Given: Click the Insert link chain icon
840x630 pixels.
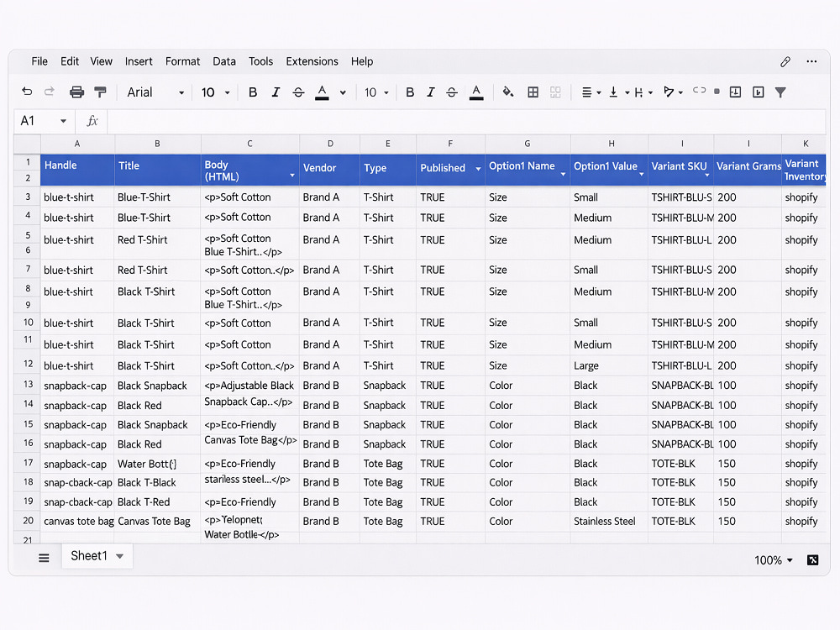Looking at the screenshot, I should pos(699,91).
